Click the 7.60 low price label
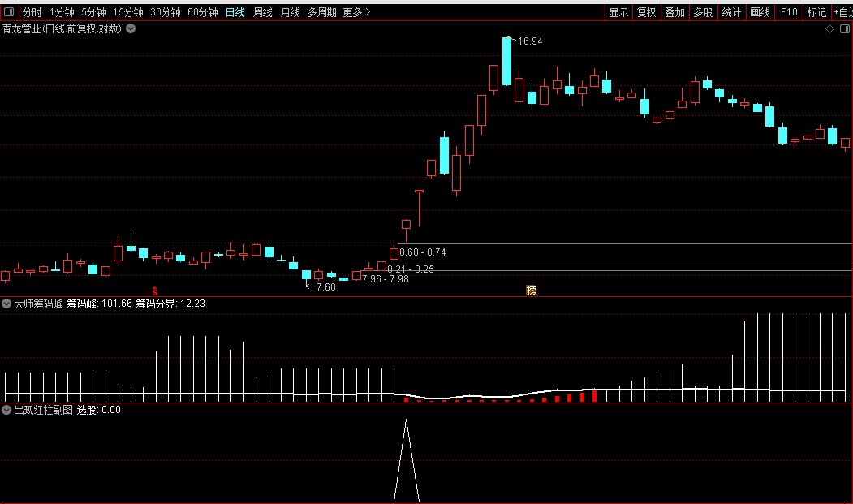The height and width of the screenshot is (504, 853). point(325,287)
